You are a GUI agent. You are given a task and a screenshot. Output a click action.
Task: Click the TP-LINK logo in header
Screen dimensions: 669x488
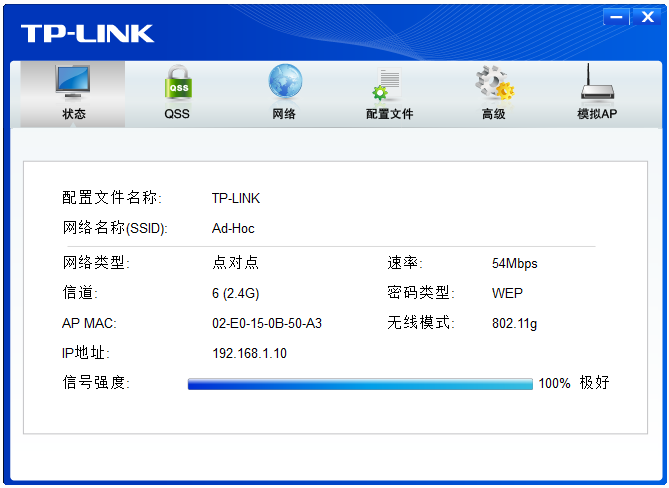pos(88,33)
